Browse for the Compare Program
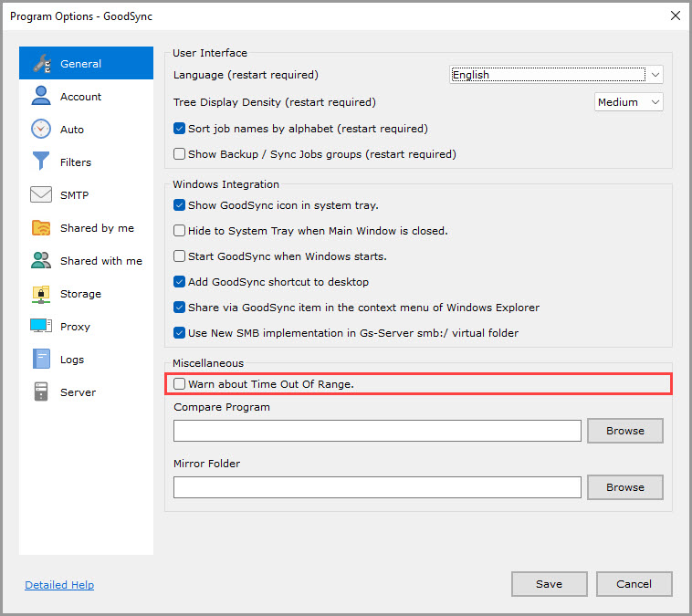The image size is (692, 616). pos(625,431)
